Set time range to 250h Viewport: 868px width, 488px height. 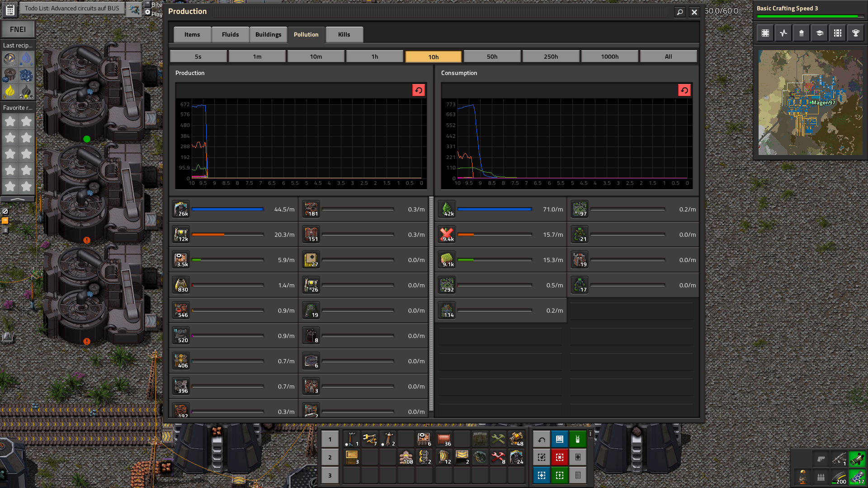tap(551, 56)
